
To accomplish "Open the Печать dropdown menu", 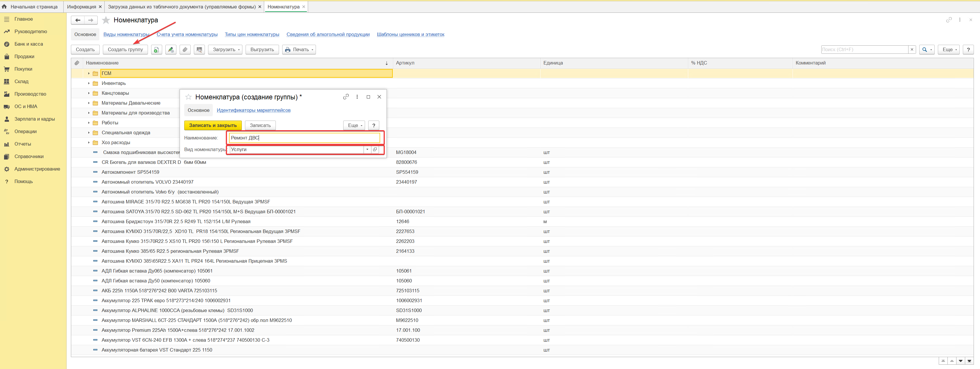I will coord(299,49).
